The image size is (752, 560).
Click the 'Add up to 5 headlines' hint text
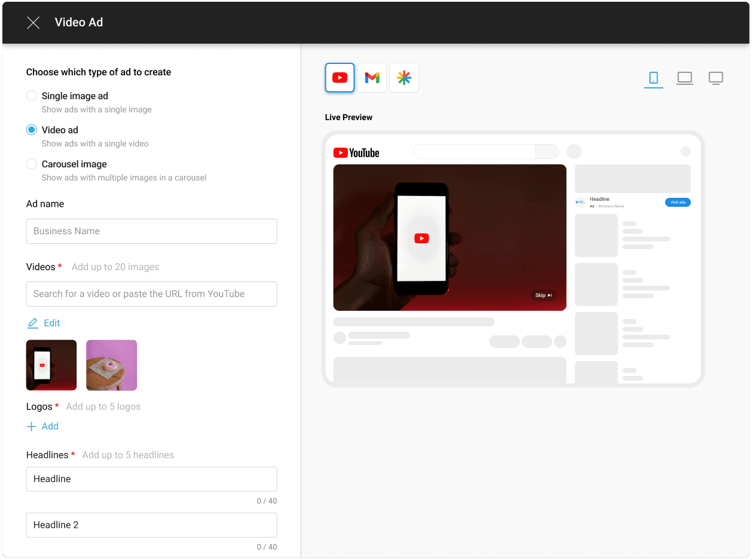pos(128,455)
